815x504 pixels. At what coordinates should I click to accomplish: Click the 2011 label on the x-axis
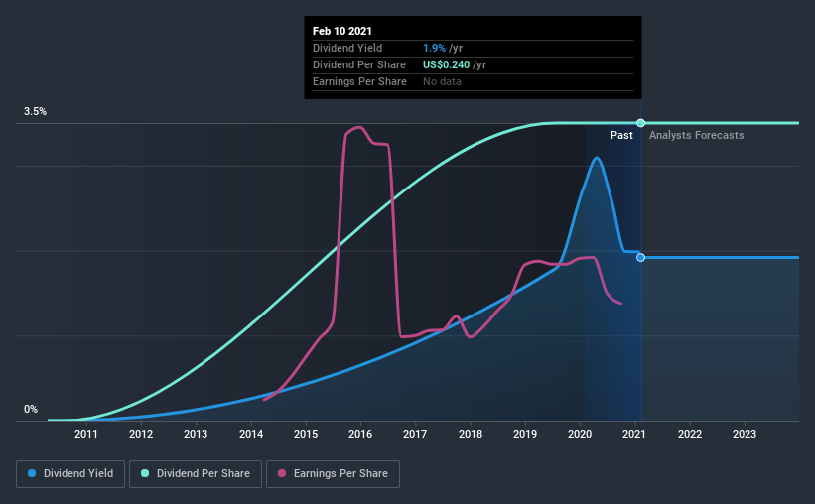point(85,434)
